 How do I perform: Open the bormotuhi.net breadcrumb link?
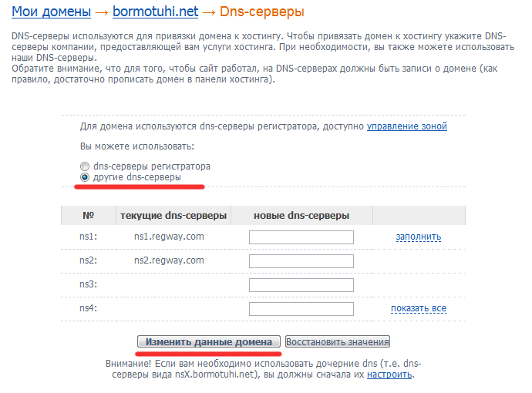(x=156, y=12)
